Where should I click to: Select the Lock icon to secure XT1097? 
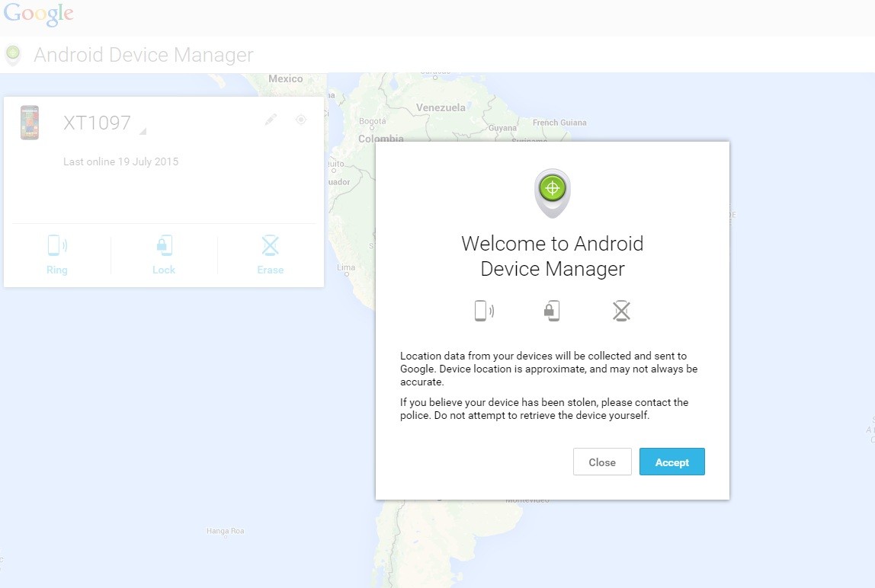tap(163, 244)
